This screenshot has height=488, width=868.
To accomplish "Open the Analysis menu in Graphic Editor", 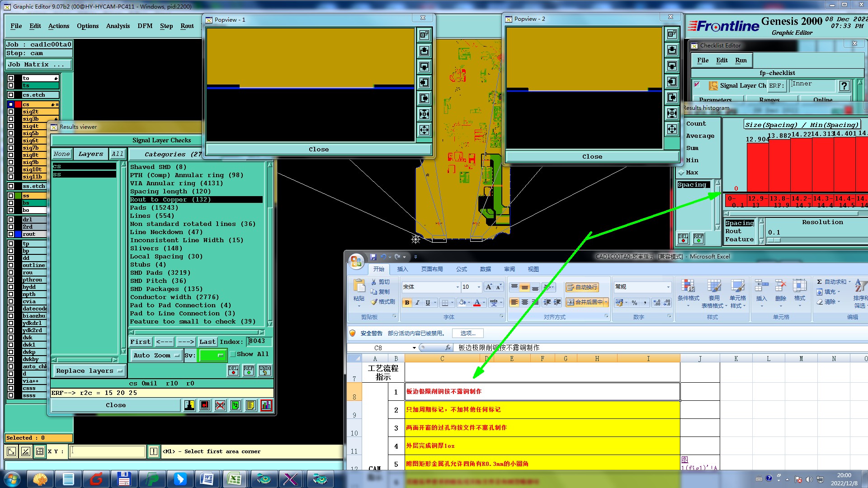I will [118, 26].
